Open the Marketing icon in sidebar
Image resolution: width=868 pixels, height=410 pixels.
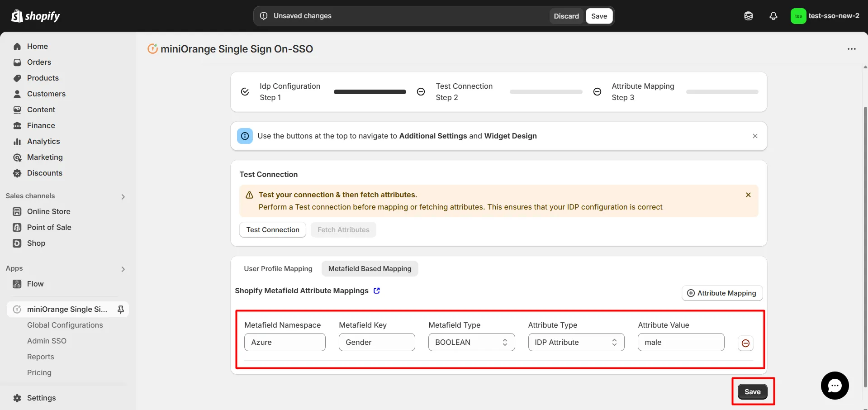[x=17, y=157]
